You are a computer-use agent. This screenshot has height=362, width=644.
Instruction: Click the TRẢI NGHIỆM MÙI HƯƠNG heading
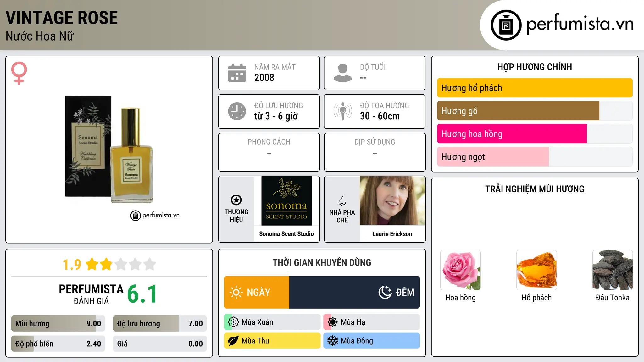(535, 189)
